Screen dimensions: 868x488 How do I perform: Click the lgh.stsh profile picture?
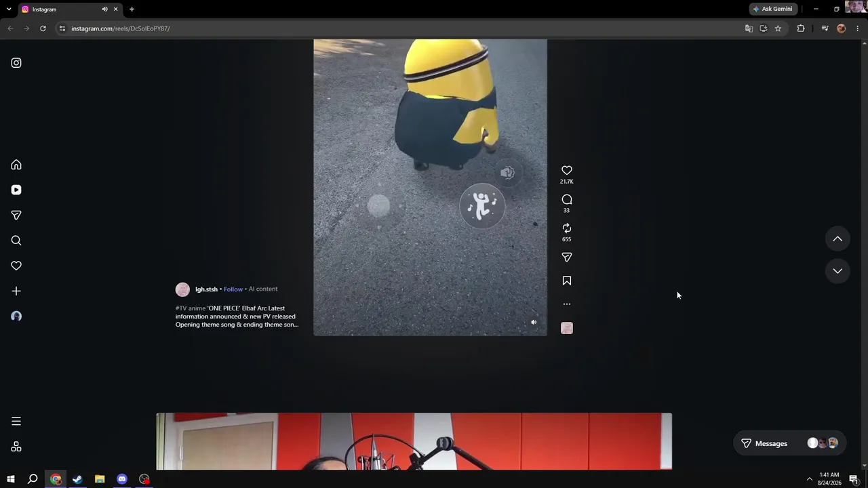click(182, 289)
